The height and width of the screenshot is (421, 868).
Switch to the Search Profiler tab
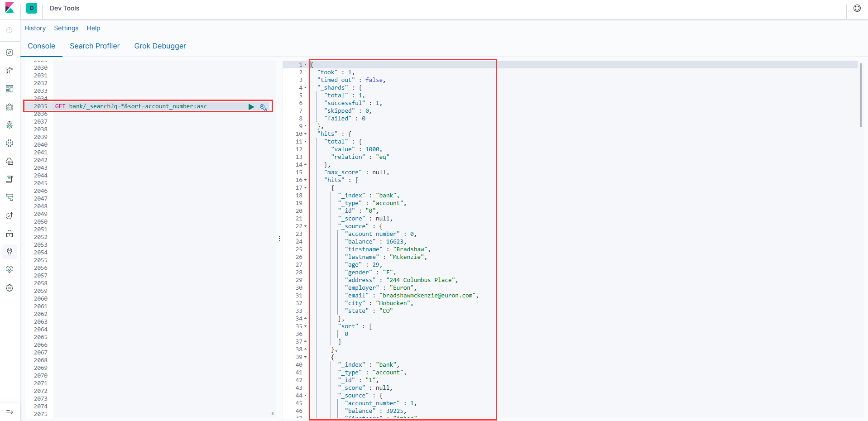95,46
